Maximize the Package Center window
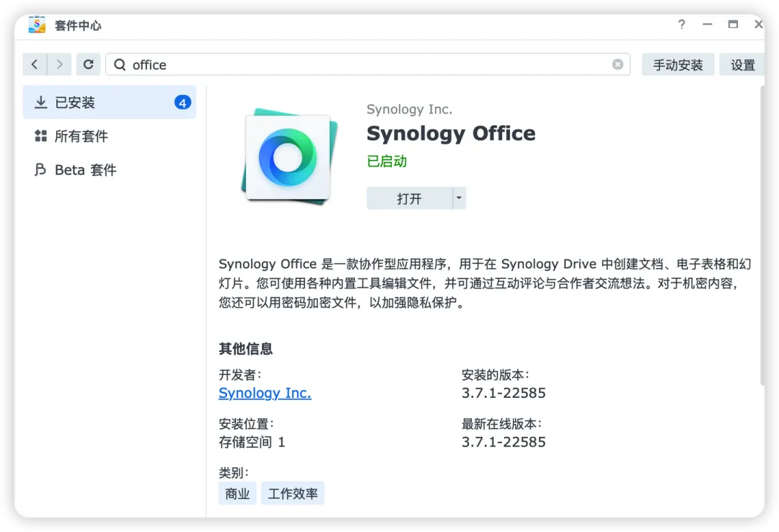Image resolution: width=779 pixels, height=532 pixels. (x=733, y=25)
